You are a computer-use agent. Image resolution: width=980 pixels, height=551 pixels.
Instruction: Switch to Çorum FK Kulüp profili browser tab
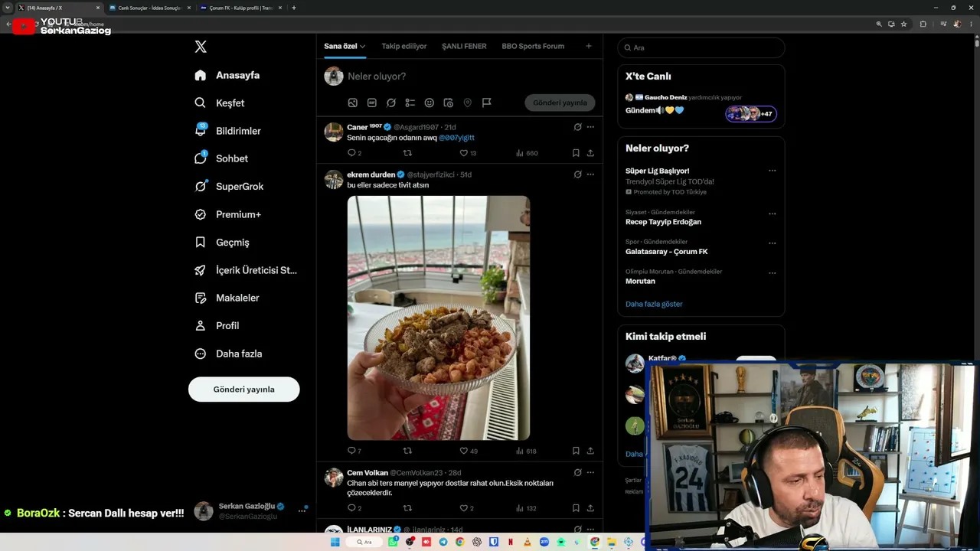pyautogui.click(x=241, y=8)
